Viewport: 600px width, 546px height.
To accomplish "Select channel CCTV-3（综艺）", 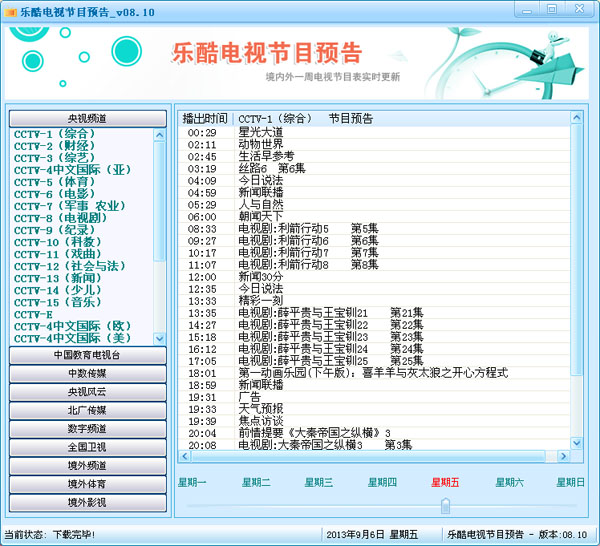I will [54, 158].
